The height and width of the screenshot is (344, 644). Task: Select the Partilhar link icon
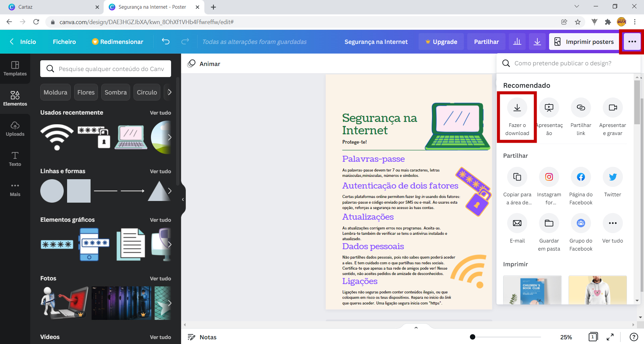[581, 108]
